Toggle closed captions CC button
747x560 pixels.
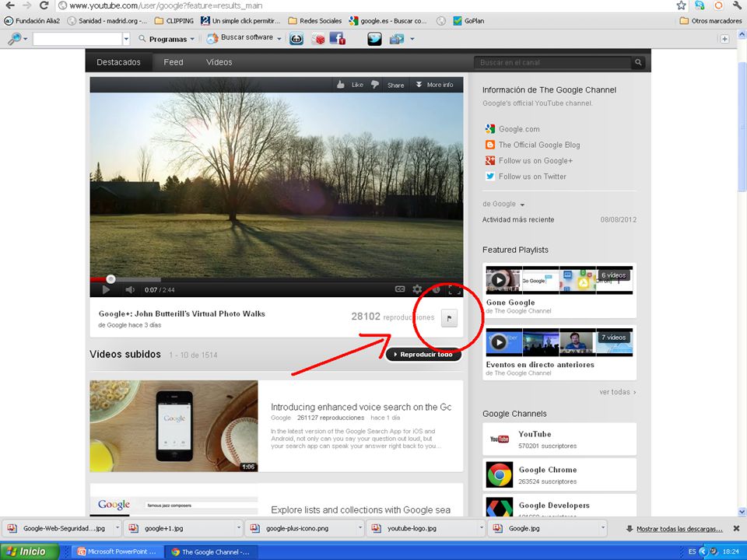pyautogui.click(x=400, y=289)
